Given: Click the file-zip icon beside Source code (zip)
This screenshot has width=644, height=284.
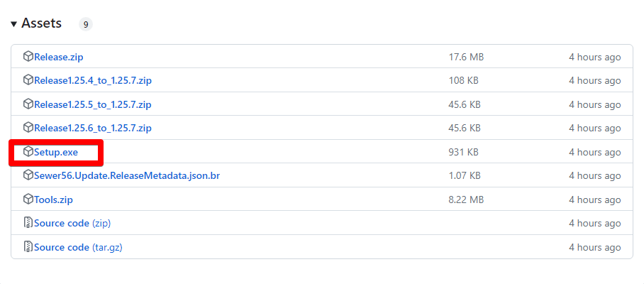Looking at the screenshot, I should (28, 223).
